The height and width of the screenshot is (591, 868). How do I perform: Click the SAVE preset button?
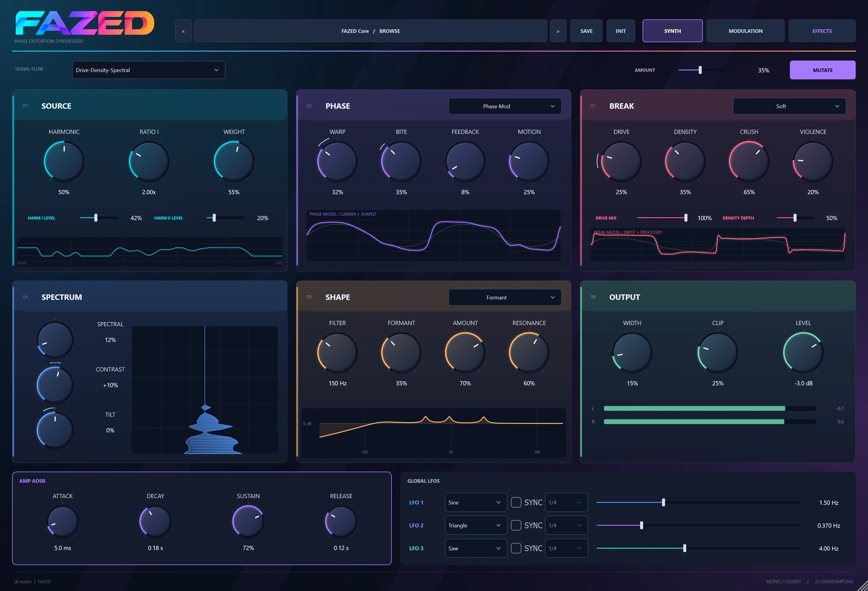click(586, 31)
